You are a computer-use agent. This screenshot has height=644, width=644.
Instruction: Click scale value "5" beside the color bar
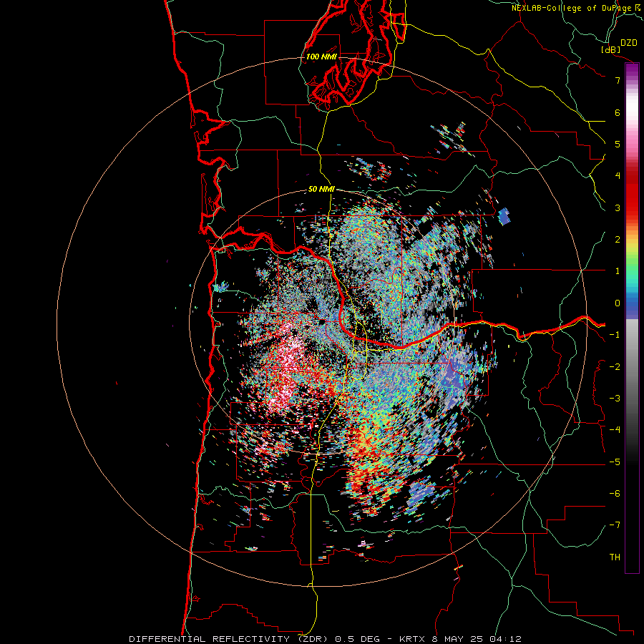(x=618, y=144)
